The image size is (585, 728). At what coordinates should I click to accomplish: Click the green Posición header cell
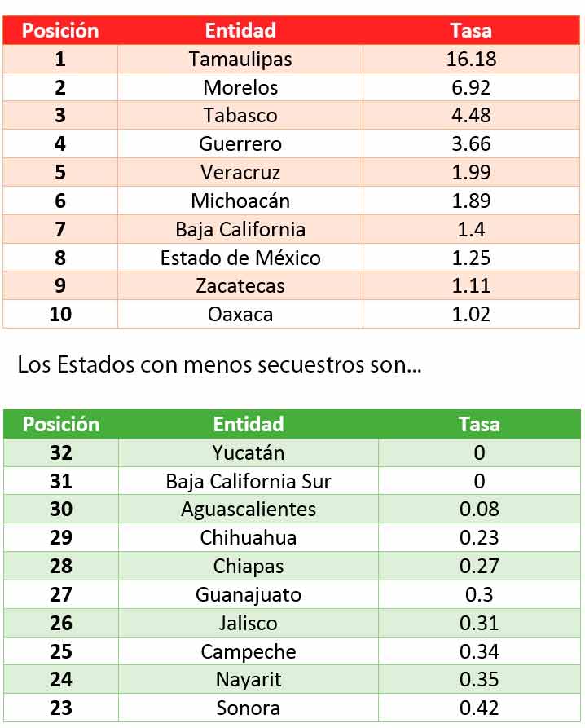tap(61, 424)
